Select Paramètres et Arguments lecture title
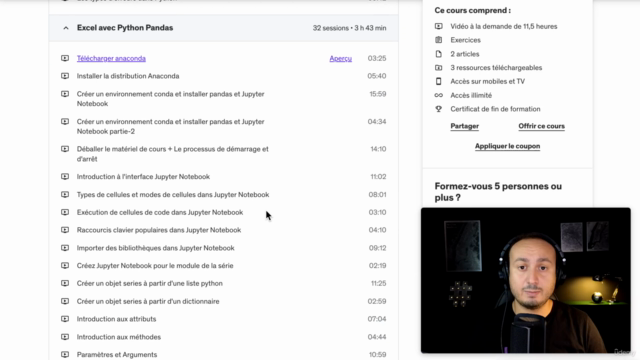640x360 pixels. (117, 354)
